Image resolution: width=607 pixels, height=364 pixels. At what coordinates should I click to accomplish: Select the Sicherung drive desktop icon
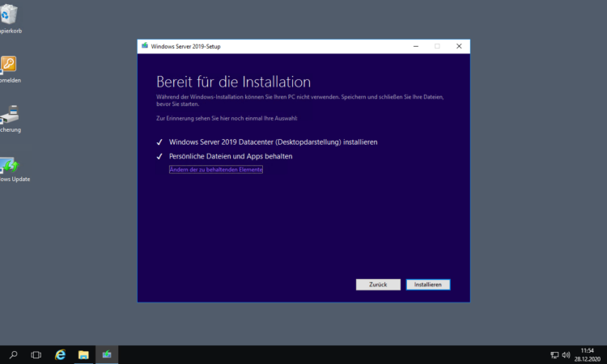tap(9, 118)
